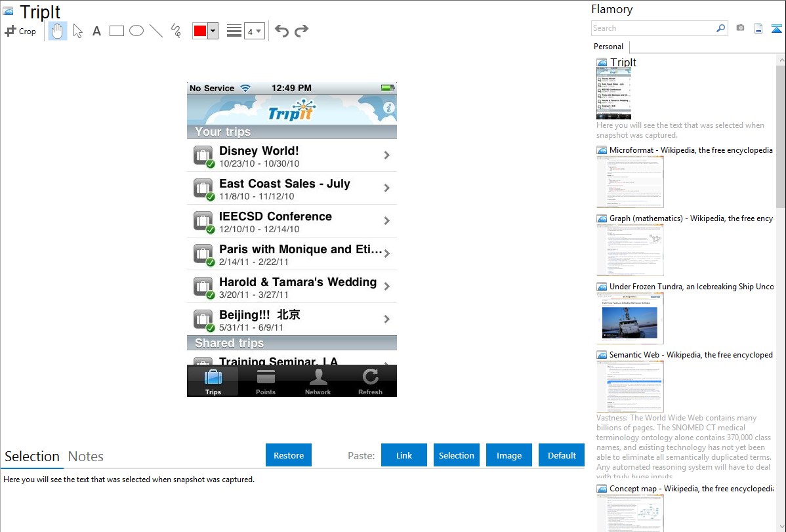Screen dimensions: 786x532
Task: Open the Graph (mathematics) snapshot thumbnail
Action: pyautogui.click(x=630, y=250)
